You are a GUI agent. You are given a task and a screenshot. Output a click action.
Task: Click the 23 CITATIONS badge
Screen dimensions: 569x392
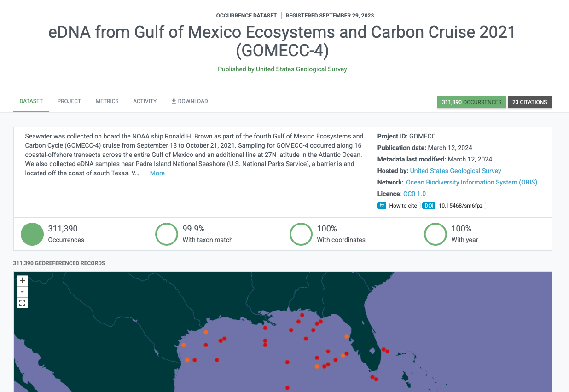pyautogui.click(x=529, y=102)
